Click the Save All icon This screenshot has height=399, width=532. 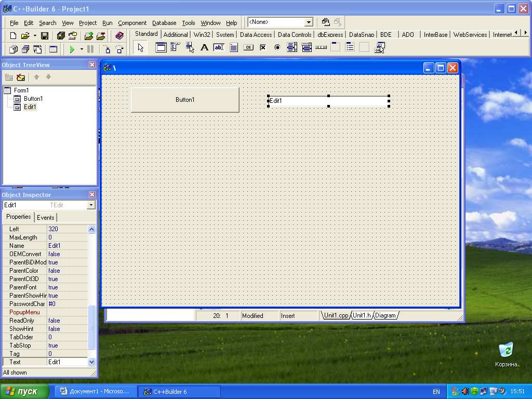[x=61, y=36]
